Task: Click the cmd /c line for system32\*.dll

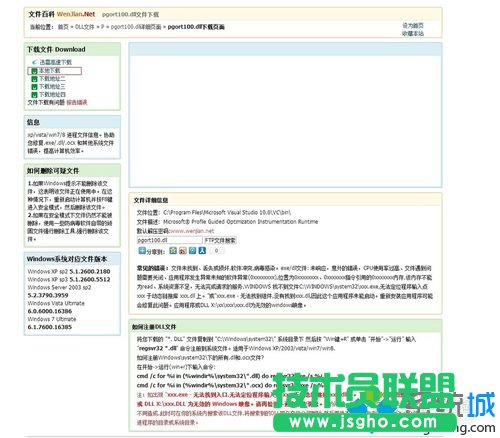Action: (229, 376)
